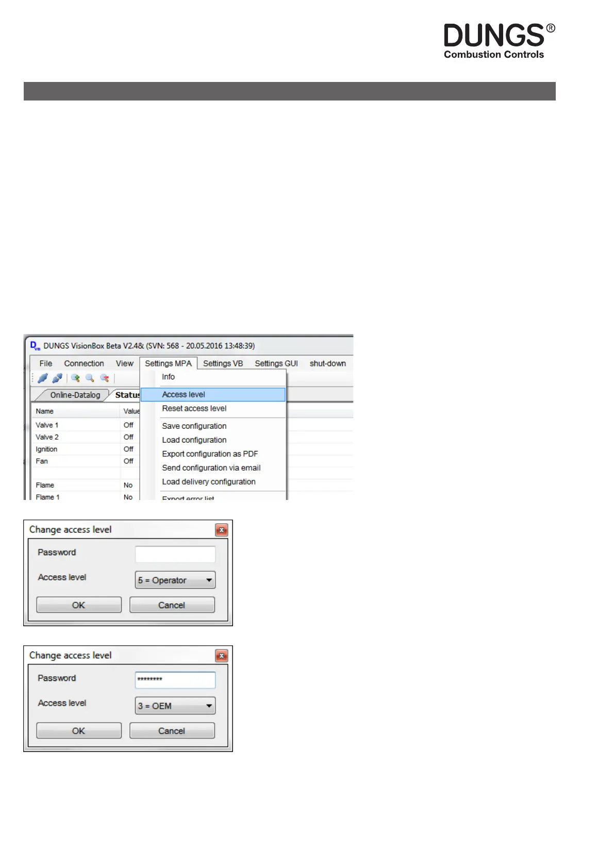The image size is (614, 868).
Task: Click the DUNGS VisionBox title bar icon
Action: 35,346
